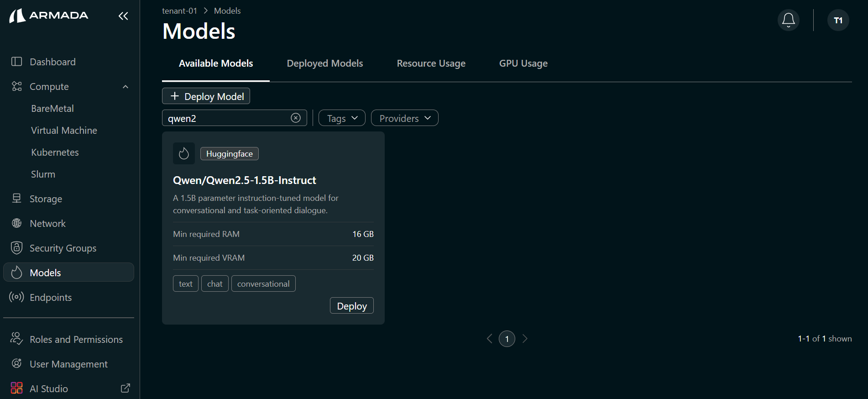Click the Security Groups shield icon
Viewport: 868px width, 399px height.
pyautogui.click(x=17, y=248)
